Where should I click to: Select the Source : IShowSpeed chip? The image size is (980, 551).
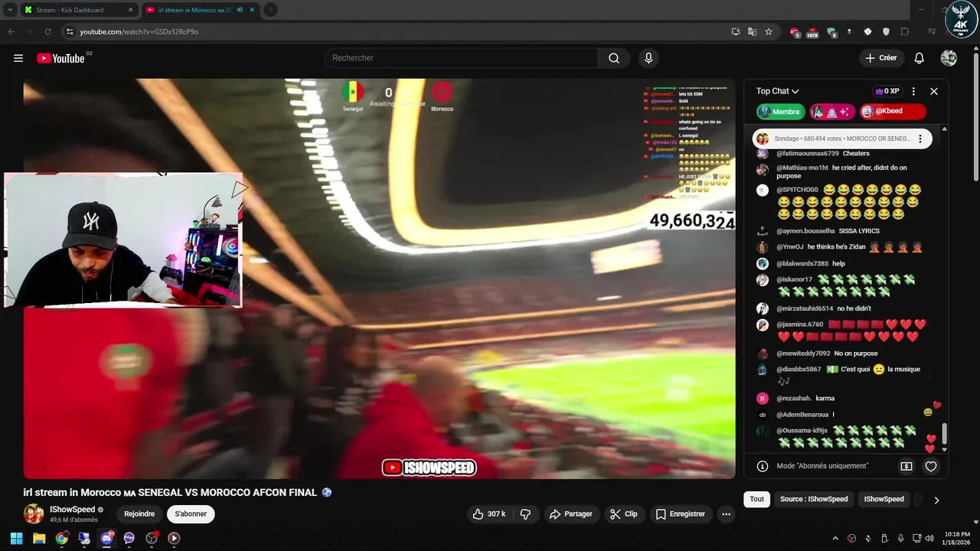(814, 499)
